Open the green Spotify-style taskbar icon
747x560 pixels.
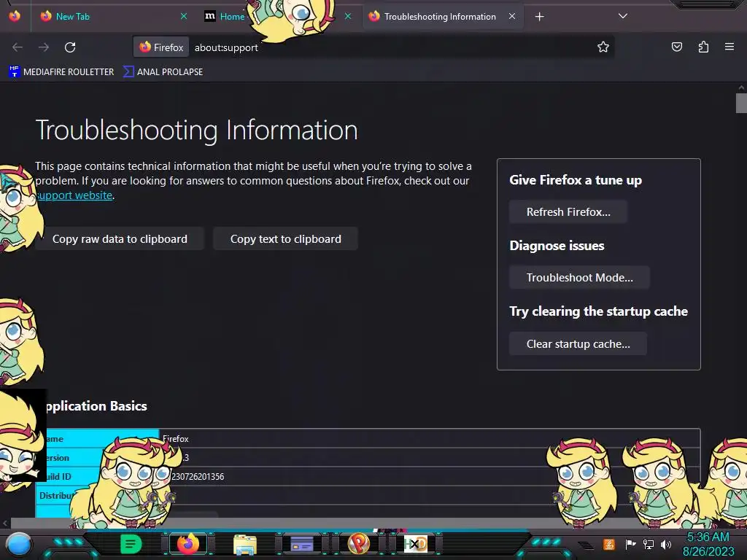(x=131, y=544)
